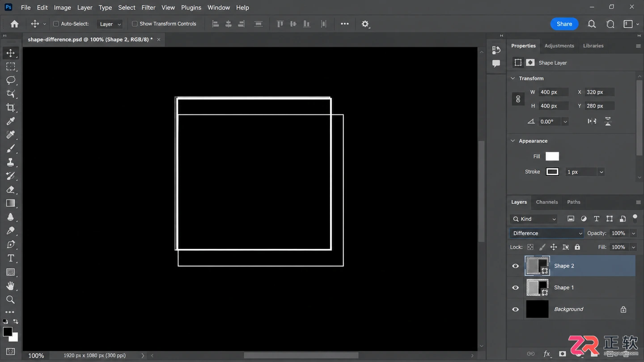The height and width of the screenshot is (362, 644).
Task: Activate the Hand tool
Action: point(11,286)
